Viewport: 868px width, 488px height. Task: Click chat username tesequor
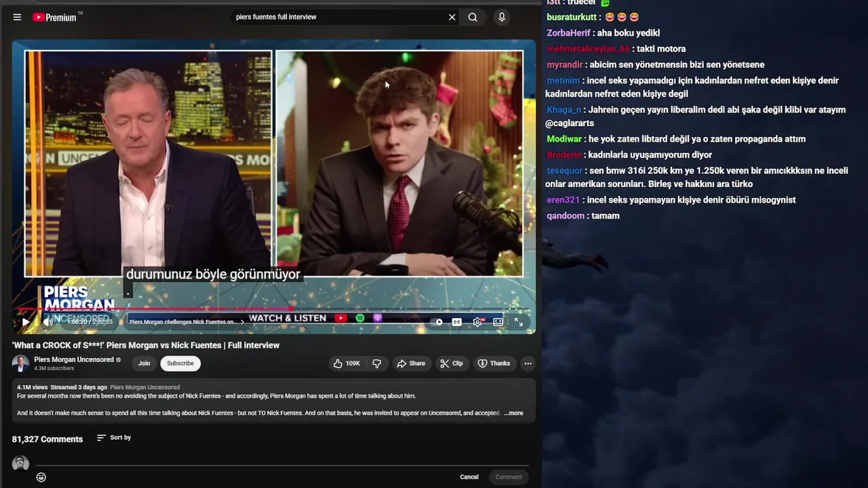click(564, 170)
